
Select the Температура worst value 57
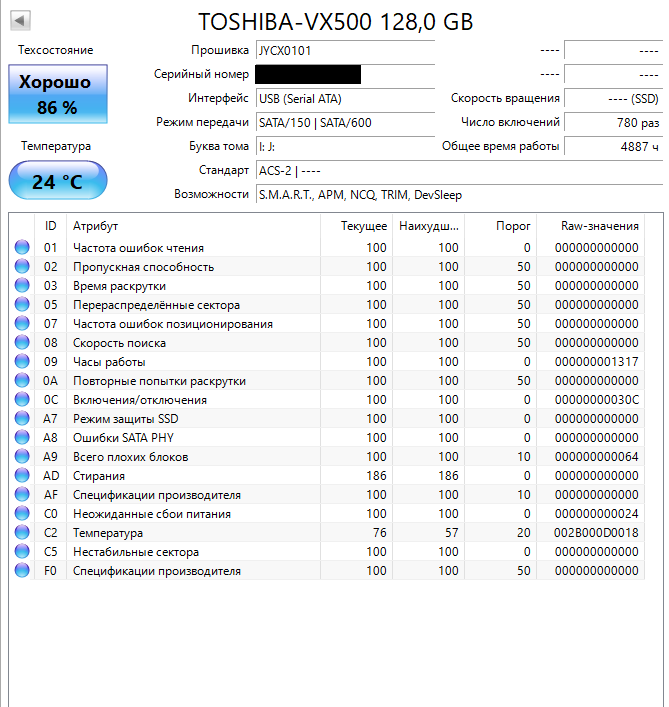[x=452, y=533]
